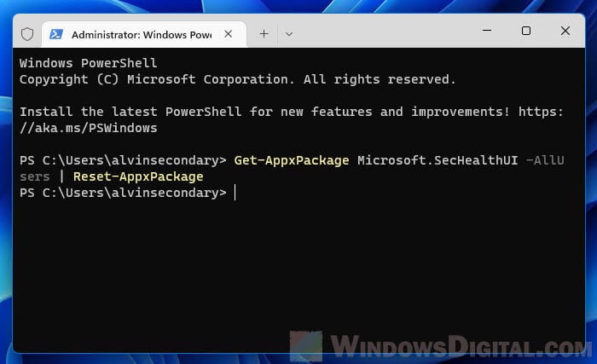Minimize the Terminal window

click(487, 31)
